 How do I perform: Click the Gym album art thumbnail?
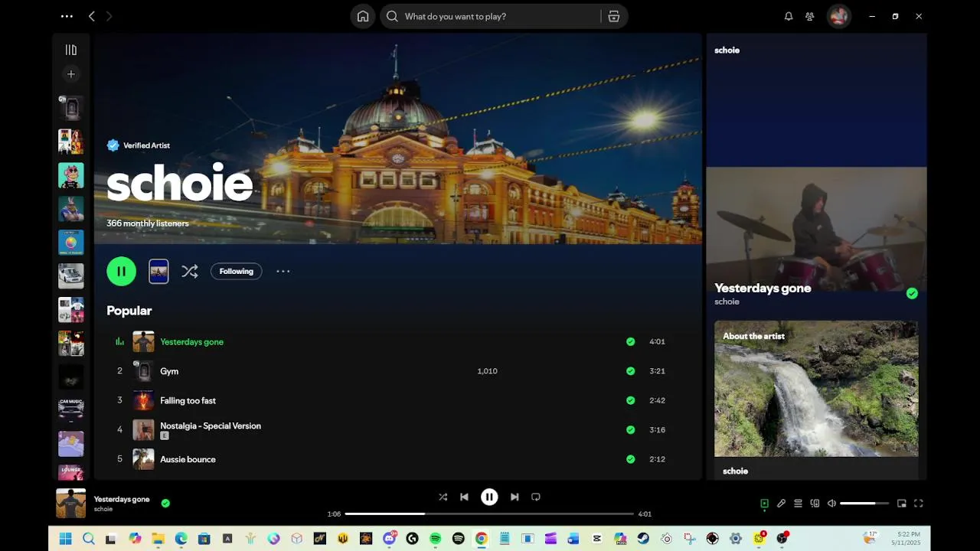(143, 371)
